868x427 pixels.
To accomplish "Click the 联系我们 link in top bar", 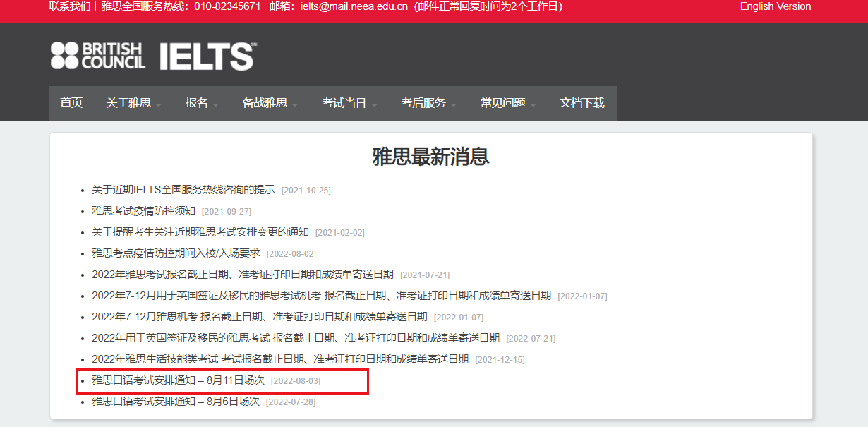I will click(70, 6).
